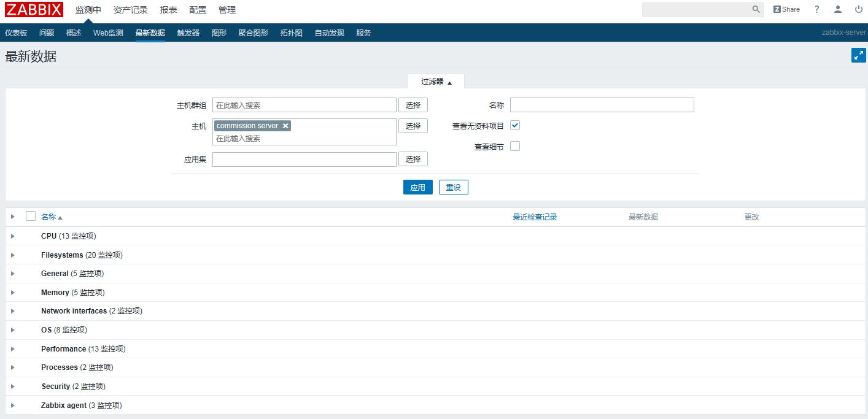Expand the CPU group
This screenshot has height=419, width=868.
pyautogui.click(x=12, y=236)
